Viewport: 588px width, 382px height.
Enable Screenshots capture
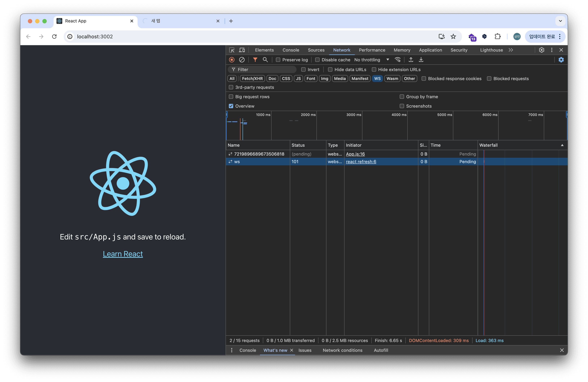[x=402, y=106]
